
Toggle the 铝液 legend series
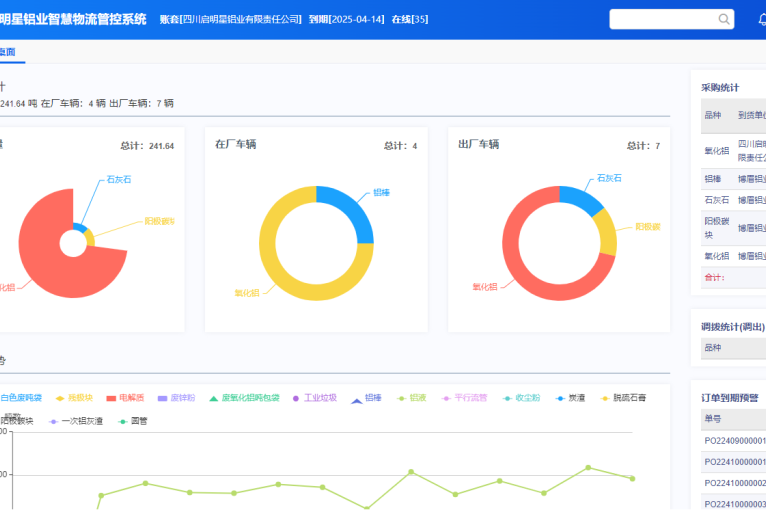click(x=411, y=398)
